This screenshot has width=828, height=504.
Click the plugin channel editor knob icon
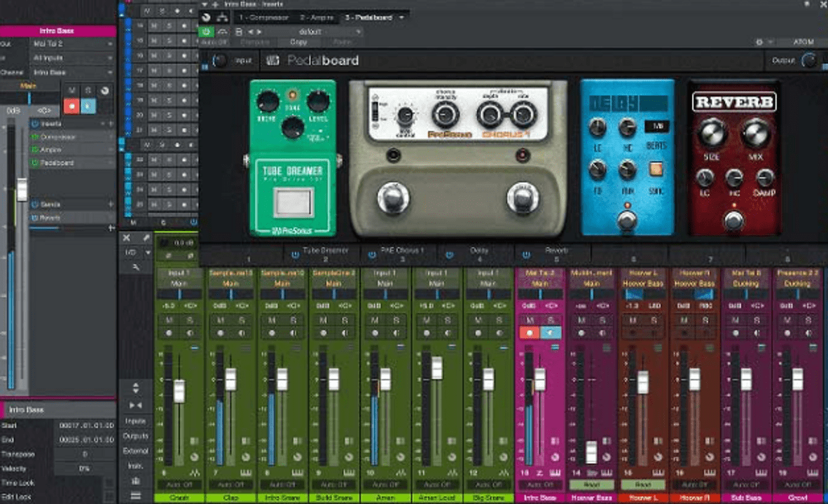coord(206,17)
